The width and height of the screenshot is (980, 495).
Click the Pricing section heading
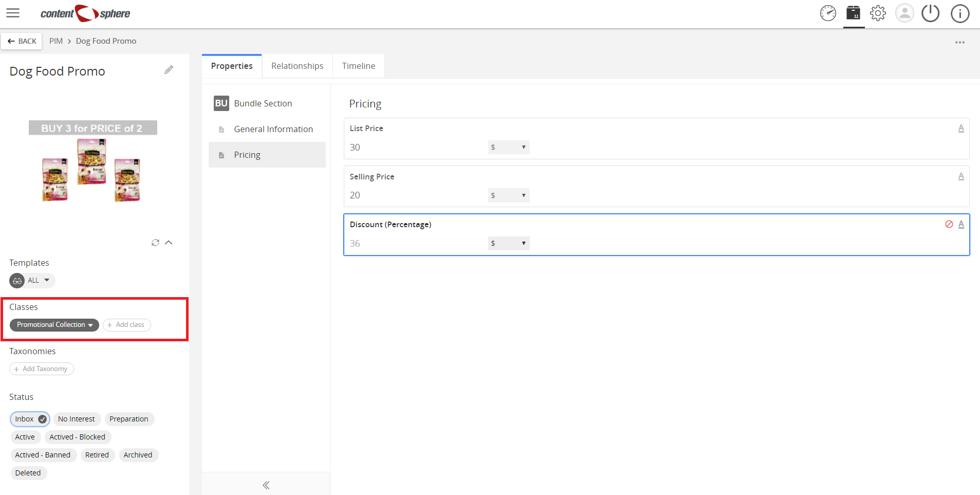click(x=365, y=104)
